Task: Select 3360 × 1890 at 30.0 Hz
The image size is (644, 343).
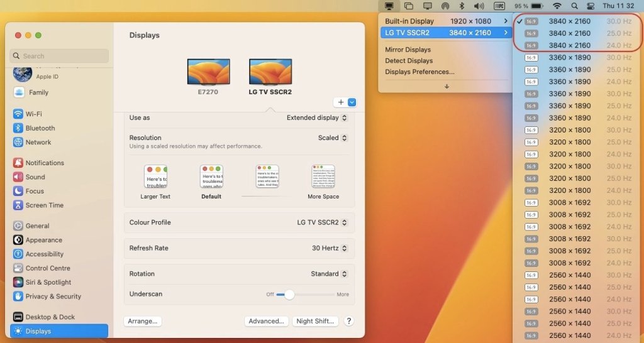Action: point(569,57)
